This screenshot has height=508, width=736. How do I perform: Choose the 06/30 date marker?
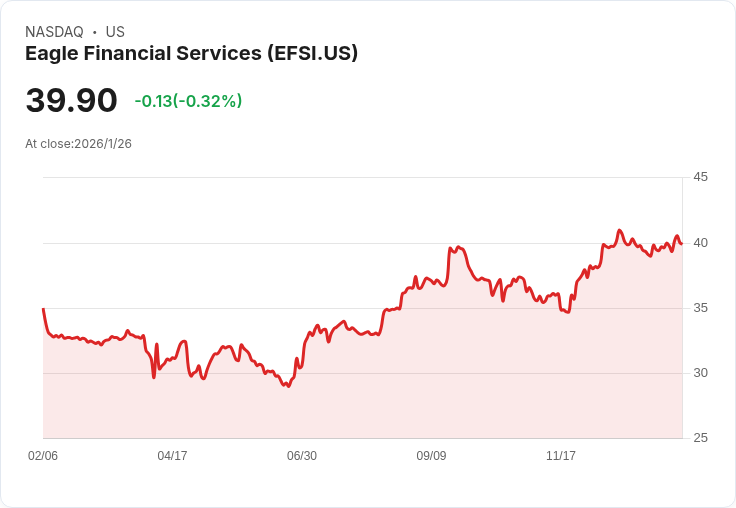302,455
